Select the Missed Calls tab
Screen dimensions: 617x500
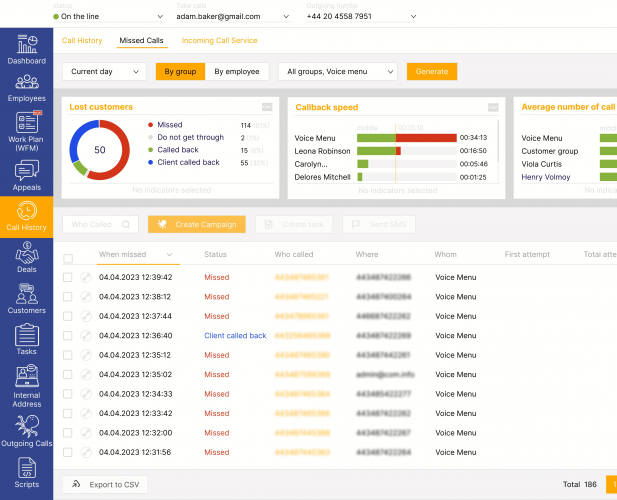[x=141, y=41]
